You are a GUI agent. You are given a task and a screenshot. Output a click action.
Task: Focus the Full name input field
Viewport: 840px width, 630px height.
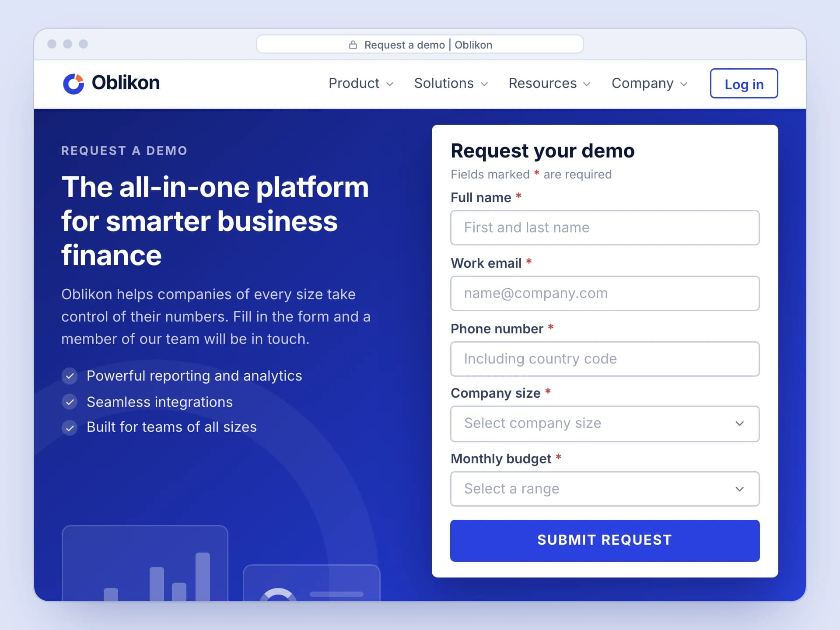(x=605, y=227)
